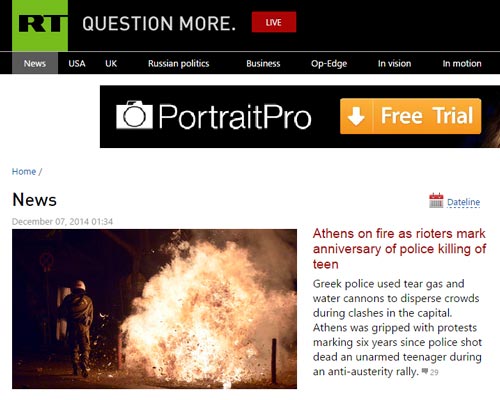The width and height of the screenshot is (500, 400).
Task: Click the red calendar icon
Action: [436, 200]
